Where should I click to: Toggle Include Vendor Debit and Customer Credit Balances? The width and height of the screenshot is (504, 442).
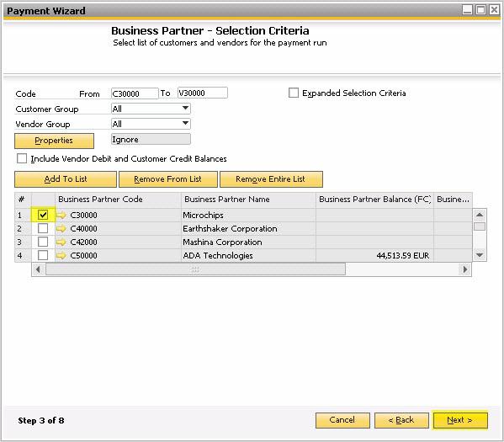(x=22, y=158)
